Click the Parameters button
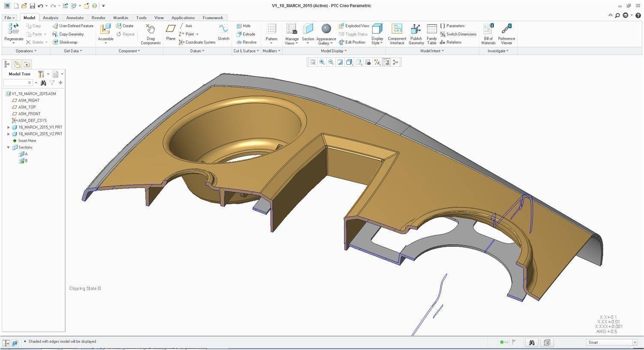The height and width of the screenshot is (350, 644). [452, 26]
